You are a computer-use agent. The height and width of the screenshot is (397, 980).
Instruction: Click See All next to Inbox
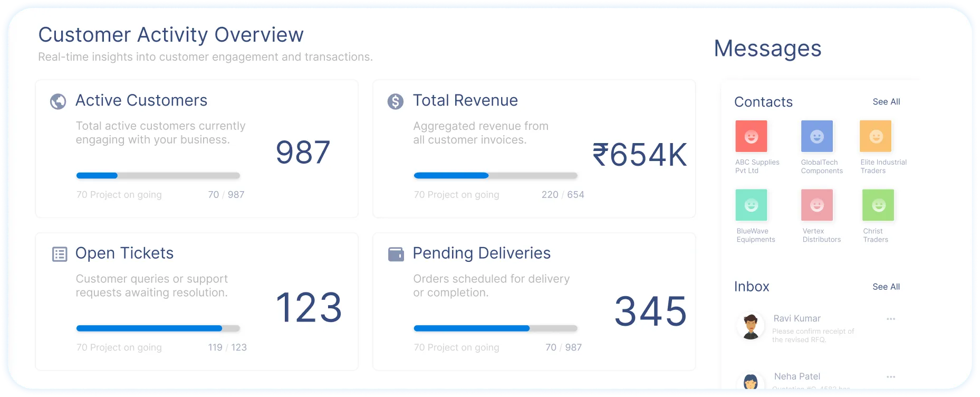tap(886, 287)
